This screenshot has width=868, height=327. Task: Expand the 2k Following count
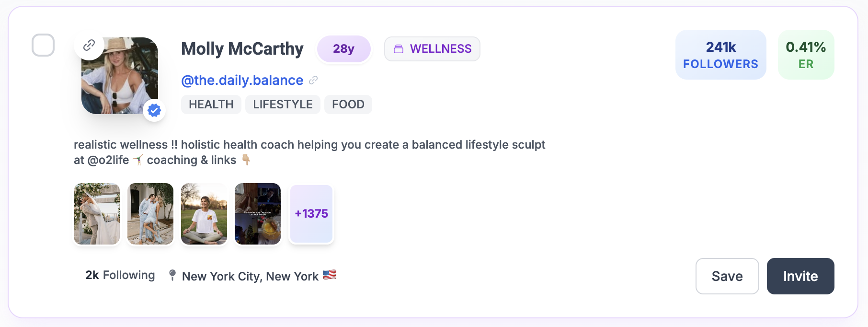[x=120, y=275]
